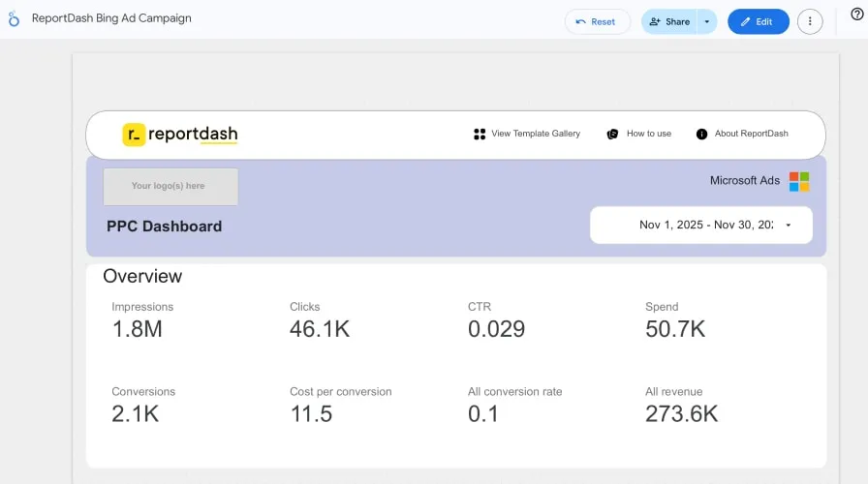This screenshot has height=484, width=868.
Task: Click the Microsoft logo icon
Action: [799, 181]
